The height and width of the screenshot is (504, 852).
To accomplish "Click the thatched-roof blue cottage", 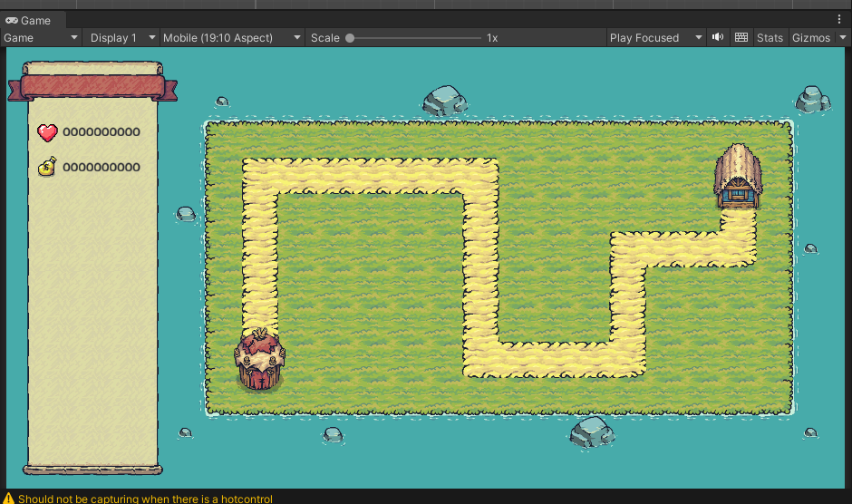I will pyautogui.click(x=738, y=176).
